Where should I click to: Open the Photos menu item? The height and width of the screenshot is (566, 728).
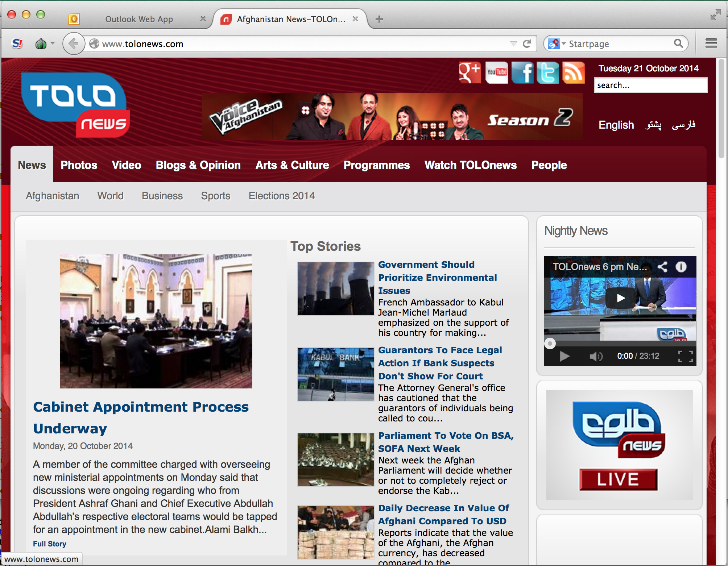(79, 165)
